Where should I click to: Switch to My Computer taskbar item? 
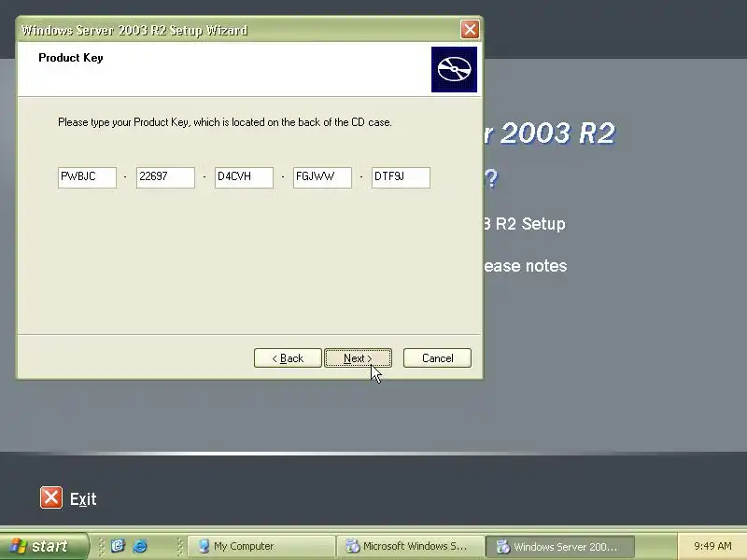[x=261, y=546]
